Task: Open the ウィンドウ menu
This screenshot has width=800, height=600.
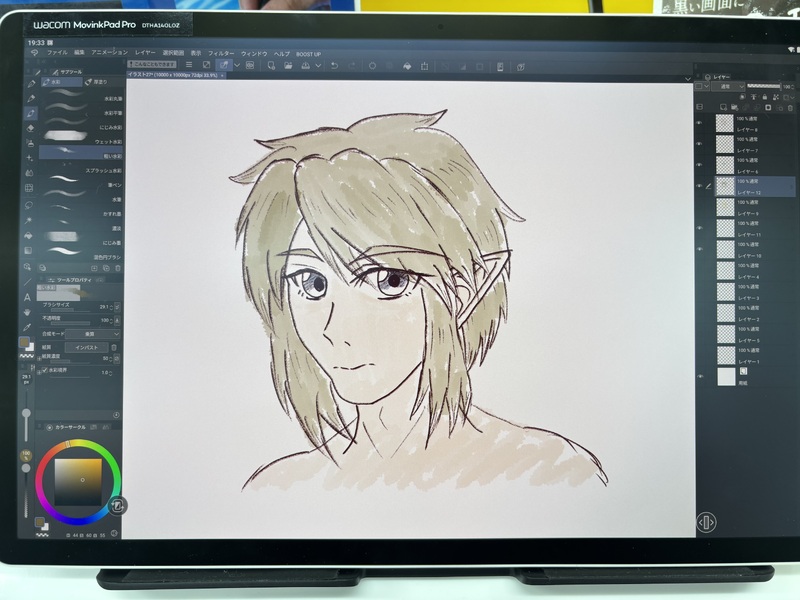Action: pyautogui.click(x=254, y=54)
